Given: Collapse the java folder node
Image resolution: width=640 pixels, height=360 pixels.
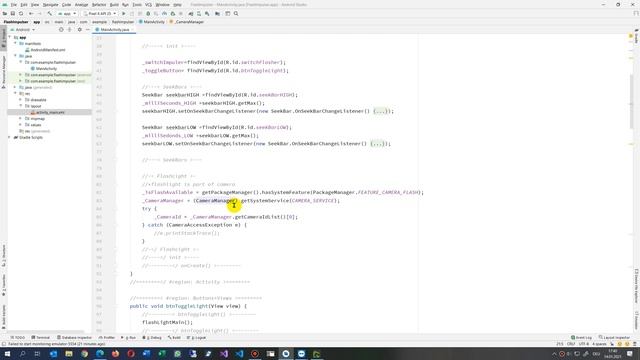Looking at the screenshot, I should click(x=15, y=56).
